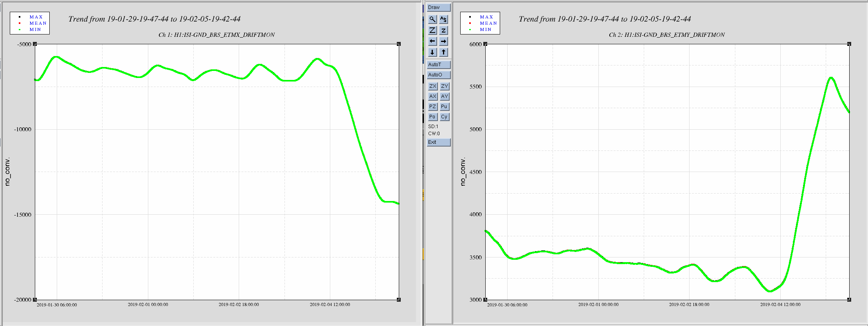868x326 pixels.
Task: Click the Po button
Action: 433,117
